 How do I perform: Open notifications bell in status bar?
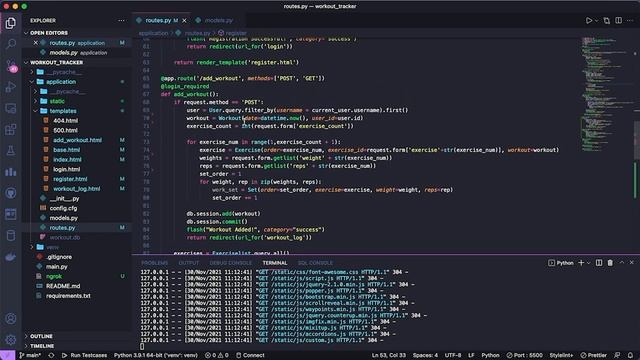click(x=630, y=356)
